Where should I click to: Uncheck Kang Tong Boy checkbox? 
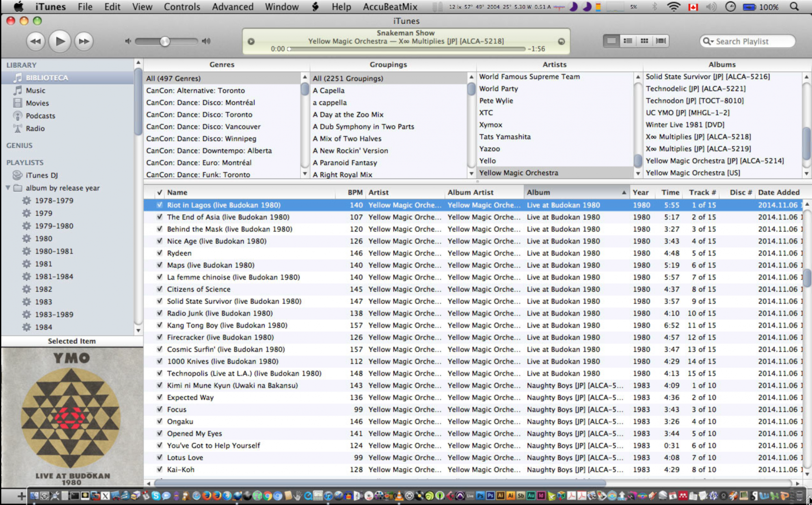point(160,325)
